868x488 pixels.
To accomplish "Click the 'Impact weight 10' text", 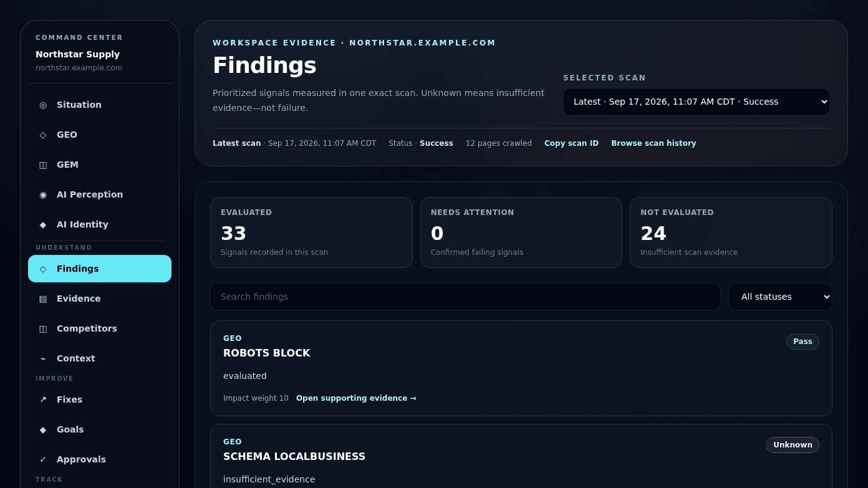I will 256,398.
